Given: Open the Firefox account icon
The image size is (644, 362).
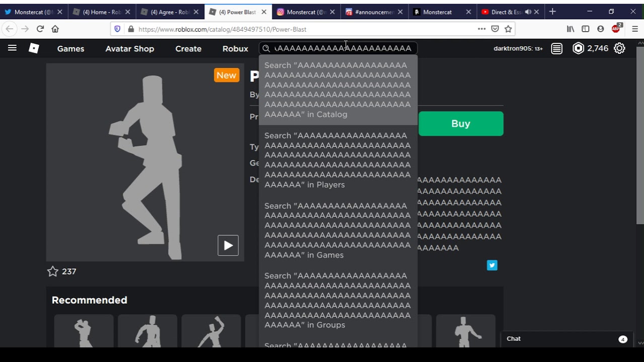Looking at the screenshot, I should tap(600, 29).
